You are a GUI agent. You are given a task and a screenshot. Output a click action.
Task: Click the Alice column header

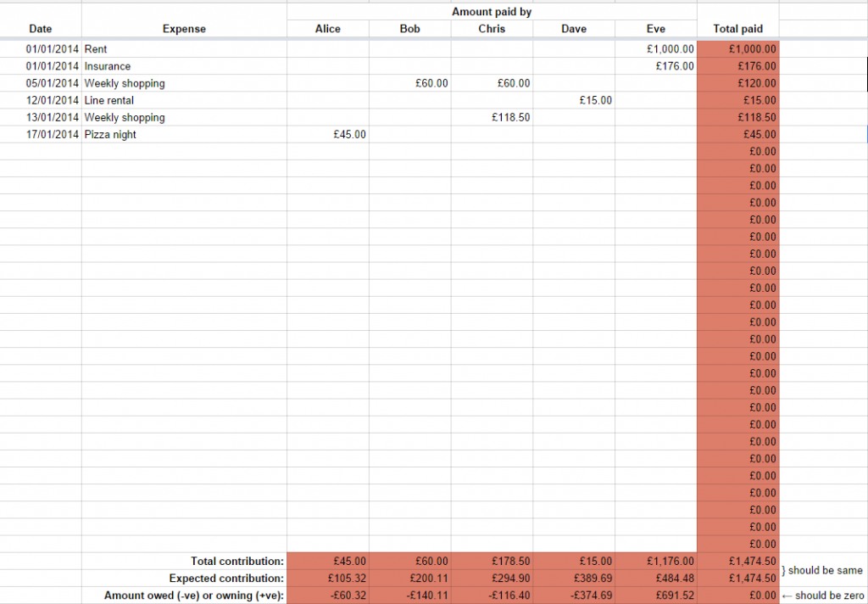click(327, 28)
